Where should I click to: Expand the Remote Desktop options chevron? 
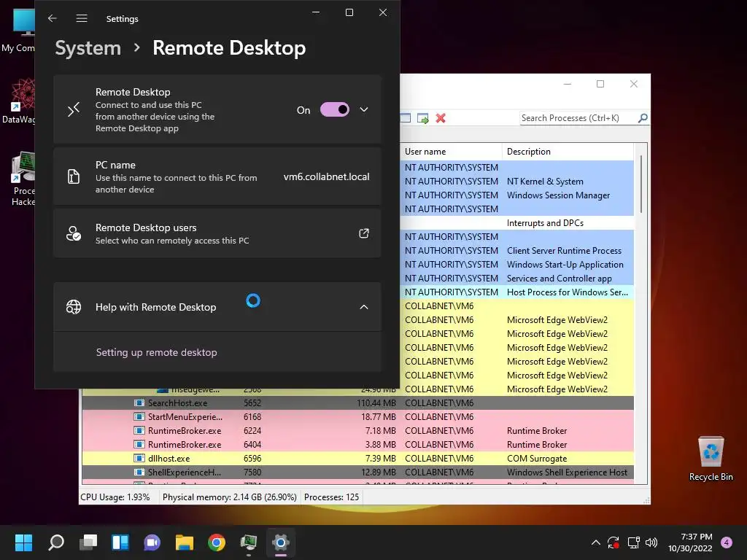364,109
